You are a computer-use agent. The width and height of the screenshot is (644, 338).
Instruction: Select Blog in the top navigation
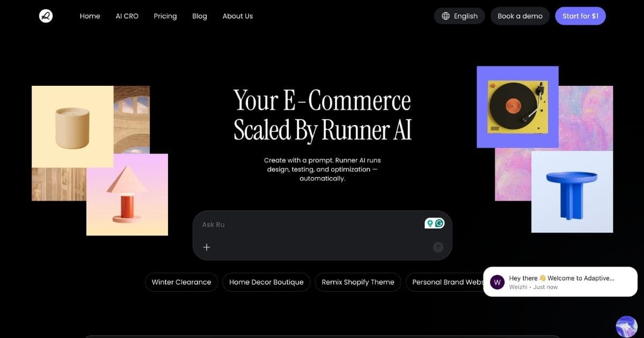coord(199,16)
